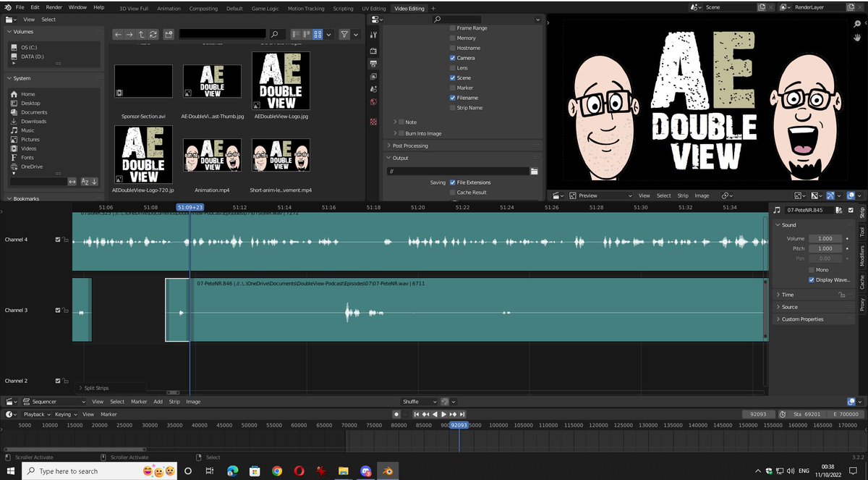Uncheck the Camera metadata checkbox
The image size is (868, 480).
(453, 57)
